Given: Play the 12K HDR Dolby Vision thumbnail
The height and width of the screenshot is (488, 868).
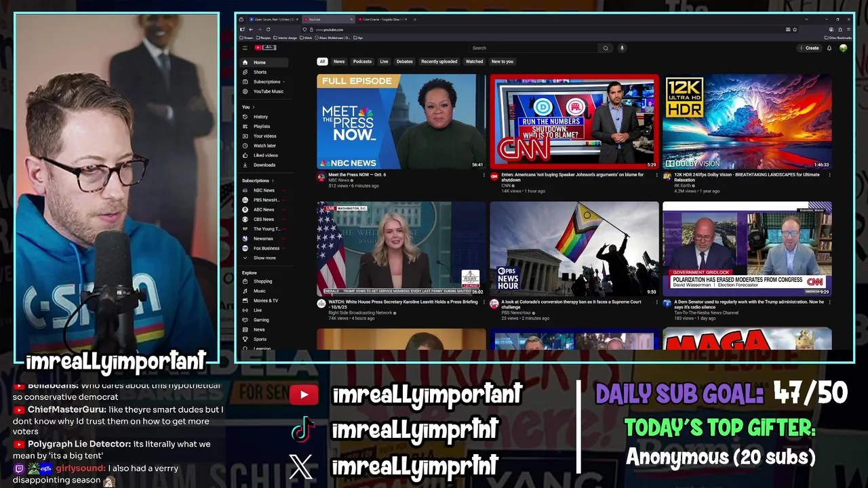Looking at the screenshot, I should (x=747, y=121).
